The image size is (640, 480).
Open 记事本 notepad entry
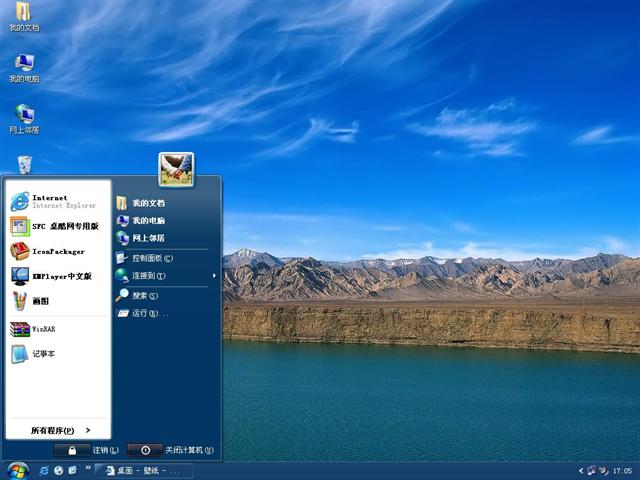tap(58, 354)
